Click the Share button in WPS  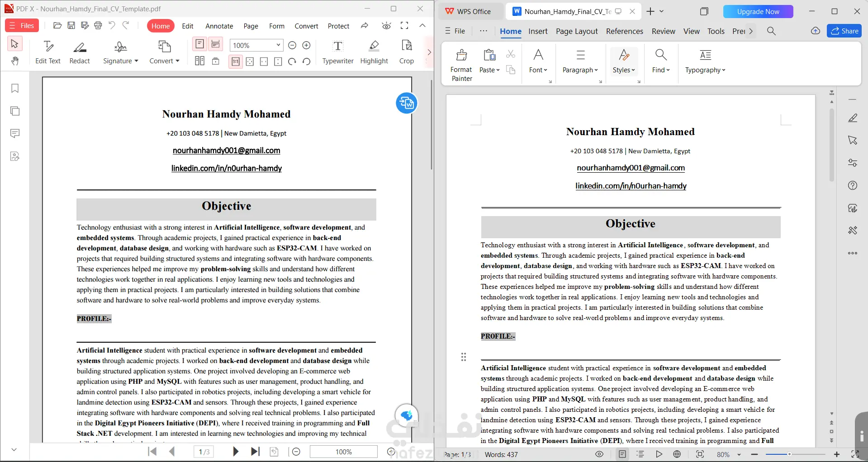(844, 31)
